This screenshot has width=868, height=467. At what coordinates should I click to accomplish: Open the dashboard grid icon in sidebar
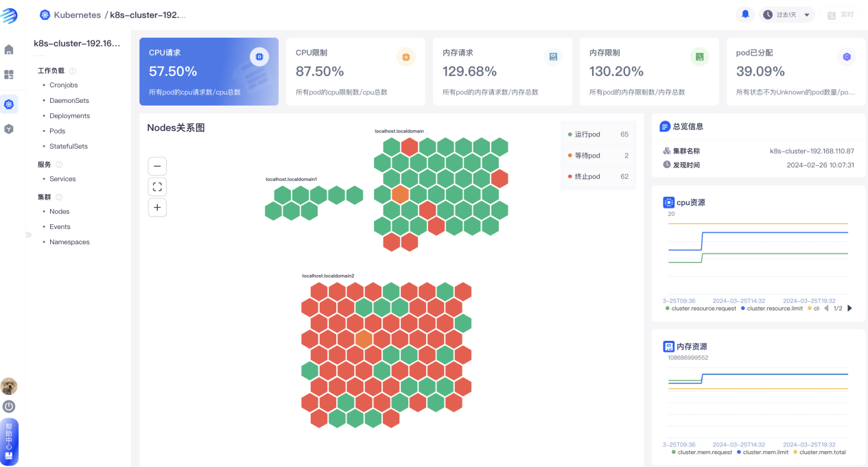pyautogui.click(x=9, y=74)
